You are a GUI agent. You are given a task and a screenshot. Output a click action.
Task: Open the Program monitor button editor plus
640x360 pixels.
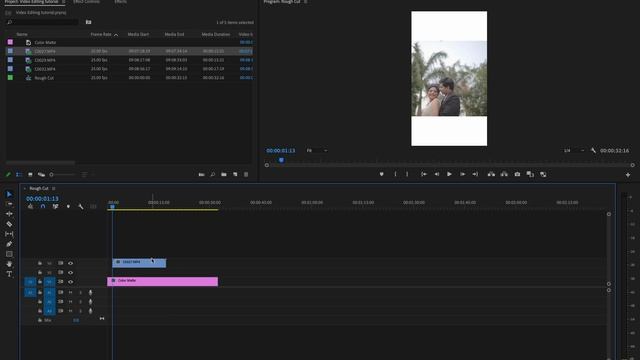(x=628, y=175)
